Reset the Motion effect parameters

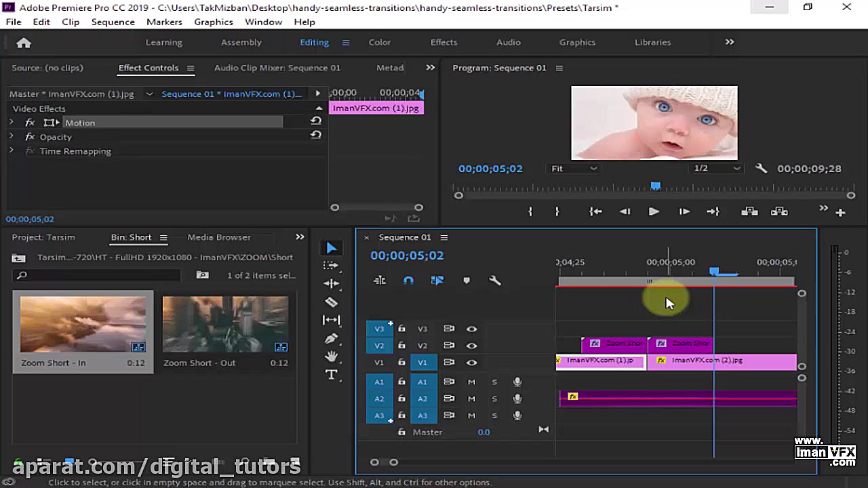coord(316,121)
